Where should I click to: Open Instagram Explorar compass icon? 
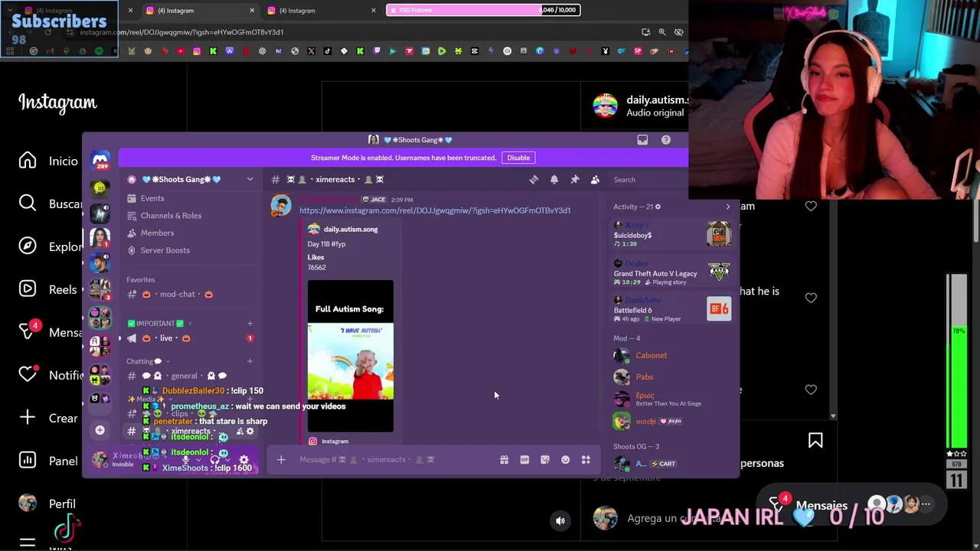coord(28,246)
